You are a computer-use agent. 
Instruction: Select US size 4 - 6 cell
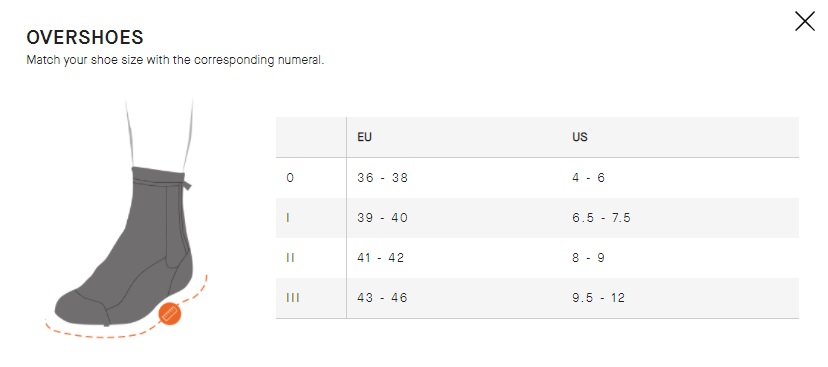point(588,177)
